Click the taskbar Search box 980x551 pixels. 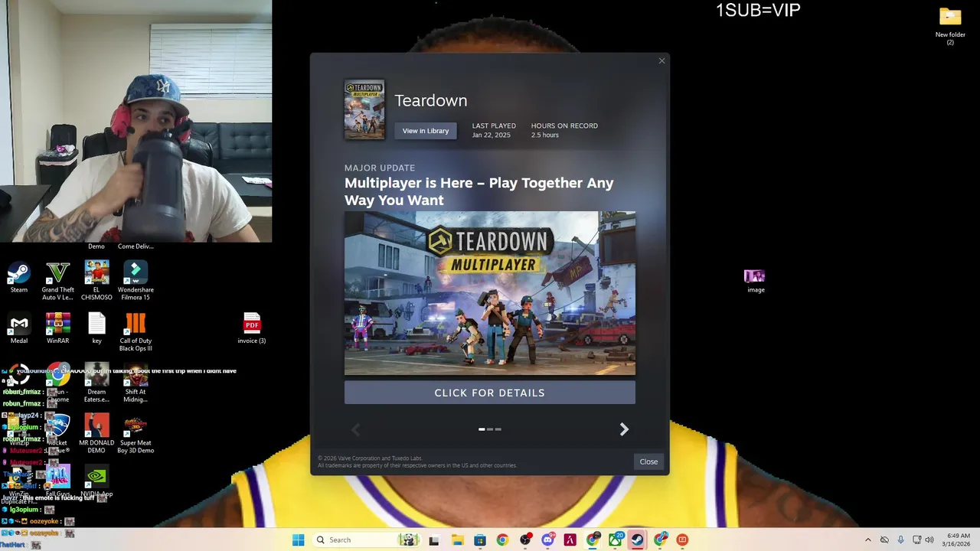[x=366, y=540]
